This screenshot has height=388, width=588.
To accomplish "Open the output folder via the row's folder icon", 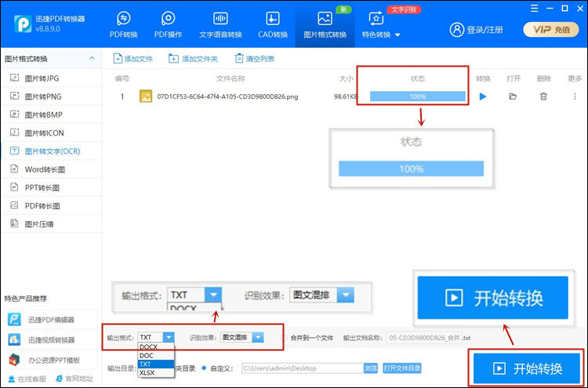I will pyautogui.click(x=513, y=96).
